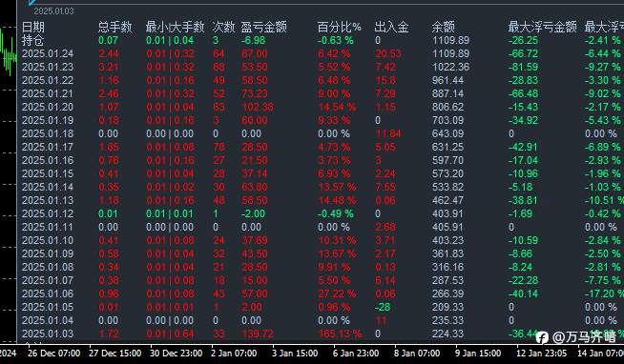Click the 余额 column header
This screenshot has width=624, height=364.
point(444,27)
